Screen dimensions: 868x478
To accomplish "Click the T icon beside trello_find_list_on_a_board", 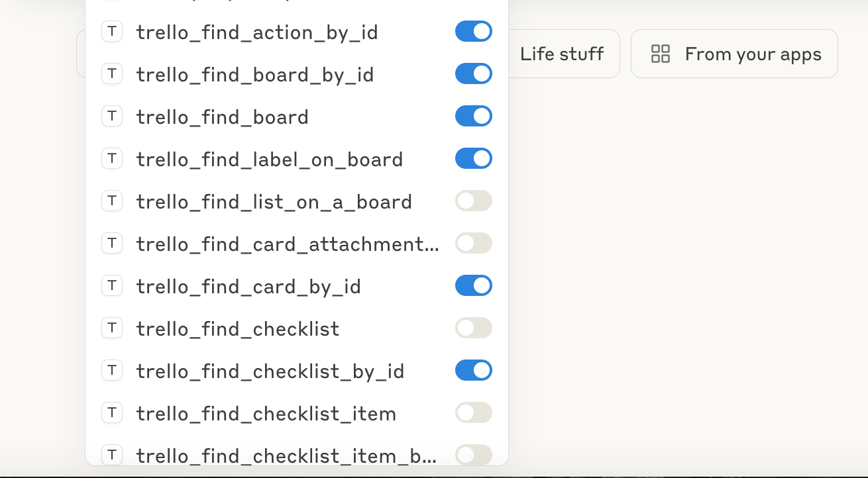I will click(112, 201).
